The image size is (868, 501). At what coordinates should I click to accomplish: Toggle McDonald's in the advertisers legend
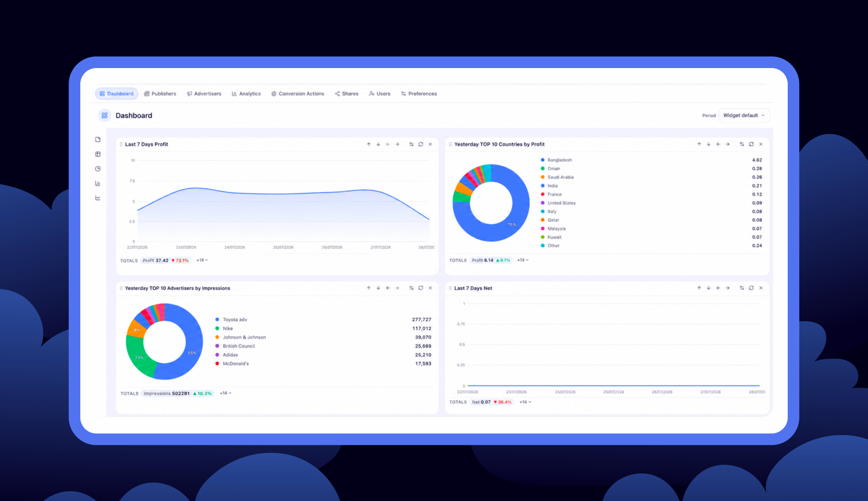[x=232, y=364]
